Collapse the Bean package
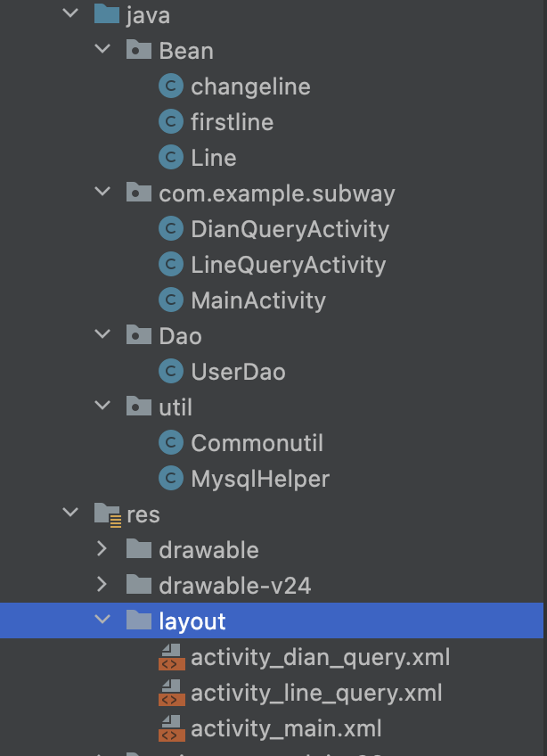This screenshot has width=547, height=756. [x=102, y=51]
